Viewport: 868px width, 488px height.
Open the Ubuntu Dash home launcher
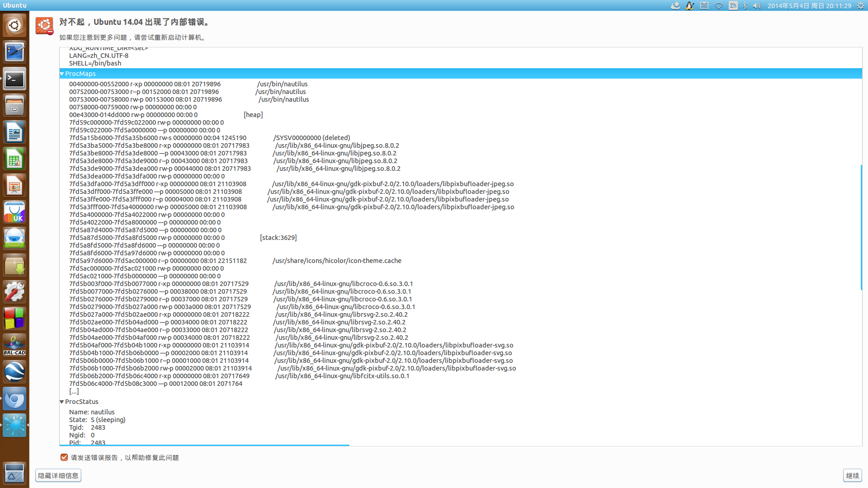[x=14, y=25]
